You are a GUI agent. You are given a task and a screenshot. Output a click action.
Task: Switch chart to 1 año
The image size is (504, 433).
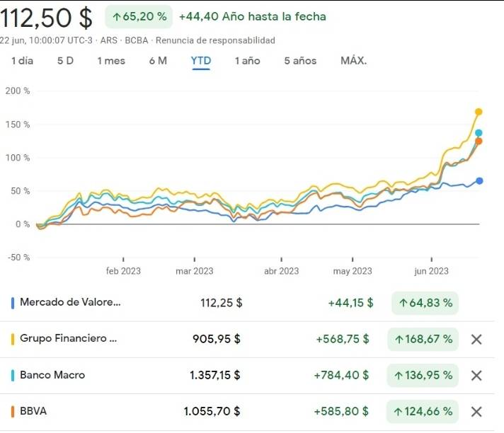click(x=248, y=61)
